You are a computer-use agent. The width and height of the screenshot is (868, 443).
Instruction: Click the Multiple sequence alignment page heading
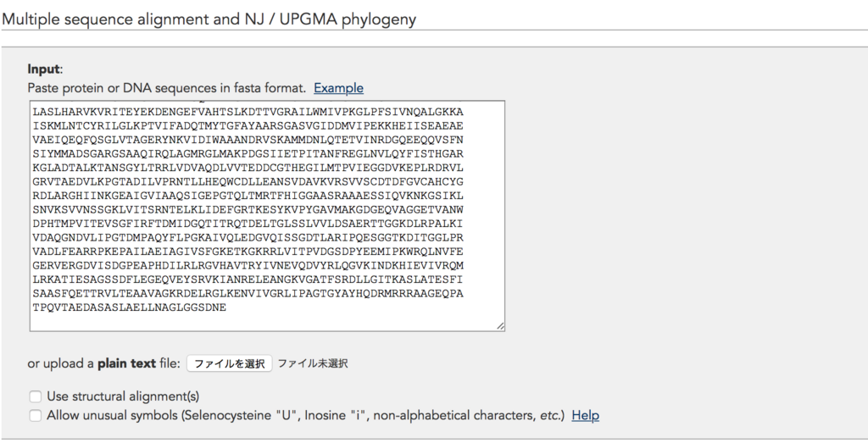[x=209, y=19]
